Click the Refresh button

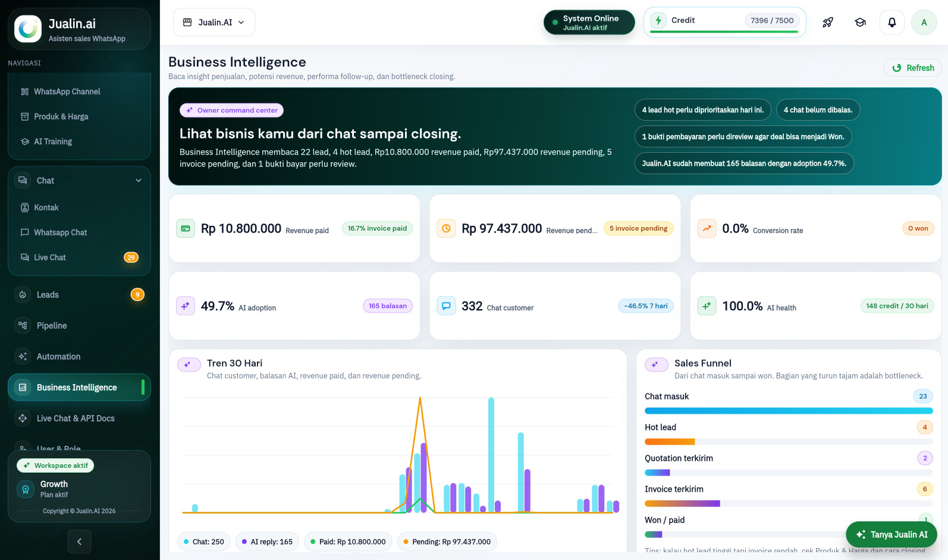click(913, 68)
